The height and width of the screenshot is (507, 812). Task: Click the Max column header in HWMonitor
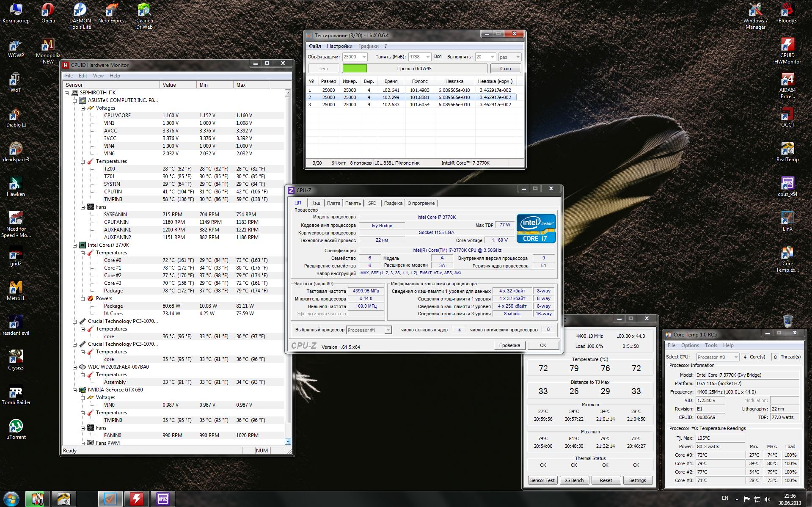(252, 85)
